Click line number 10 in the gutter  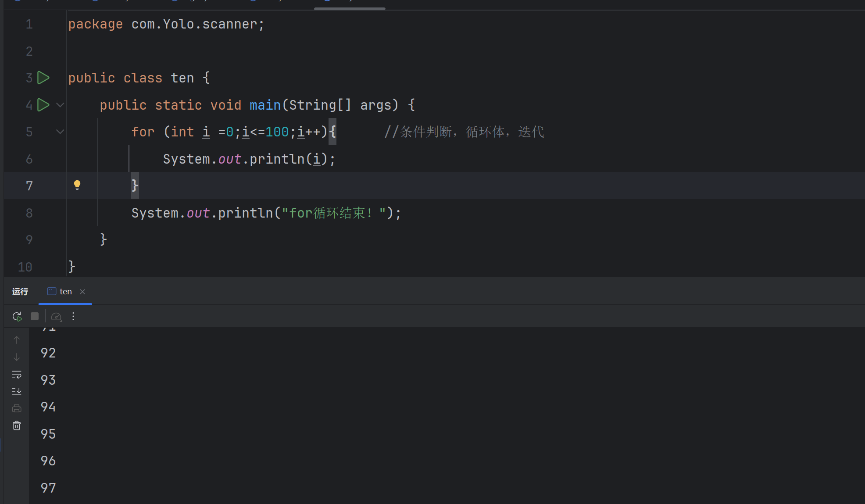[x=25, y=267]
